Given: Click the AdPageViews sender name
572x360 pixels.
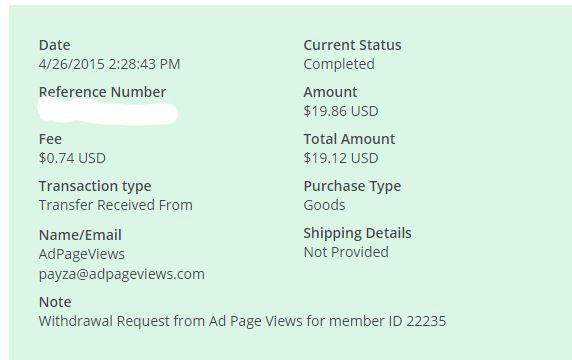Looking at the screenshot, I should [82, 254].
